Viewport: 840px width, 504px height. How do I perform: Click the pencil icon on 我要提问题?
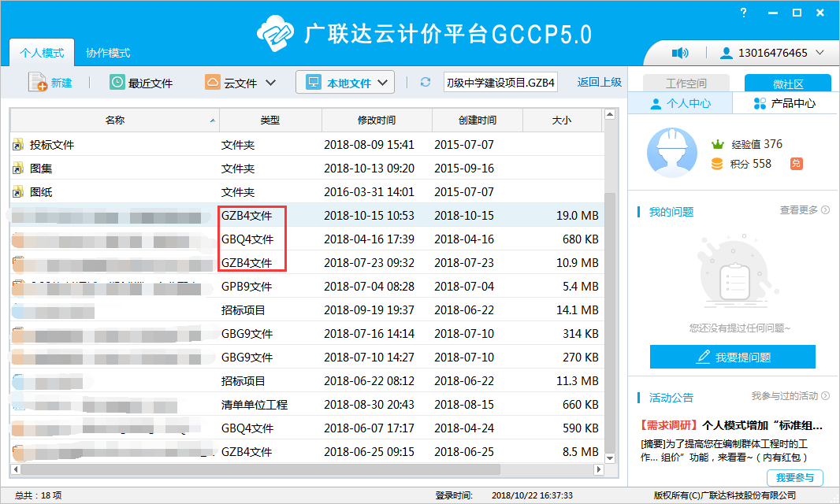[x=702, y=357]
